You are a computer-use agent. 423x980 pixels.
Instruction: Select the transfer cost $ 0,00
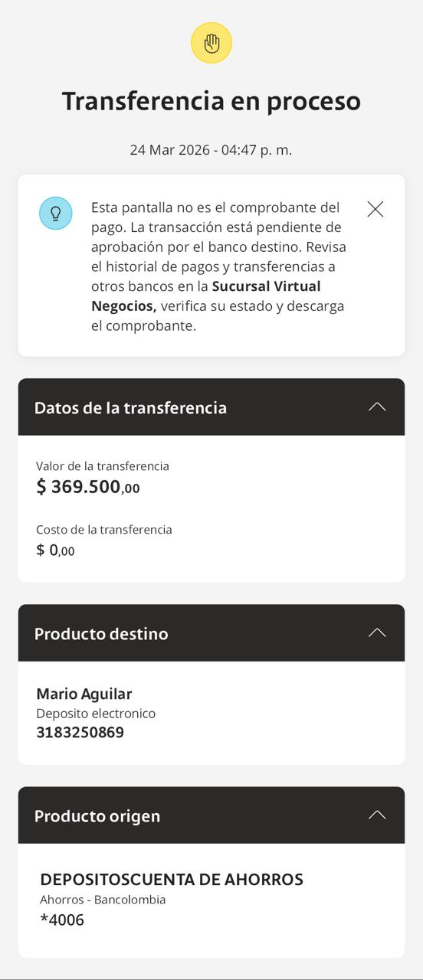pyautogui.click(x=55, y=550)
